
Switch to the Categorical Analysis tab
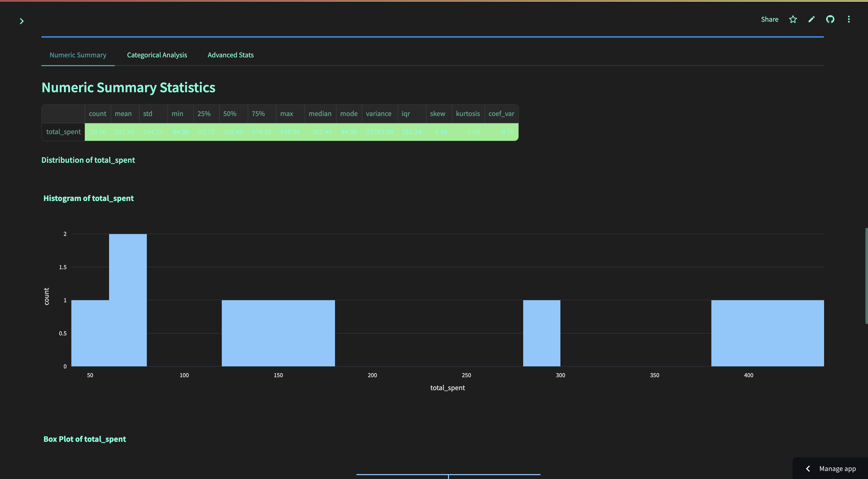point(157,55)
